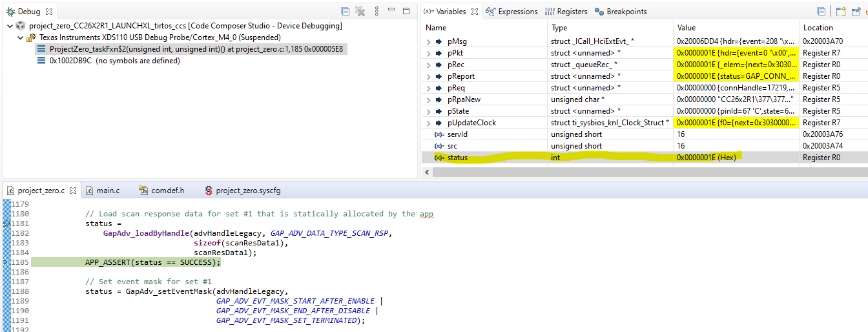Click pMsg value 0x20006DD4
This screenshot has width=868, height=332.
pos(696,41)
